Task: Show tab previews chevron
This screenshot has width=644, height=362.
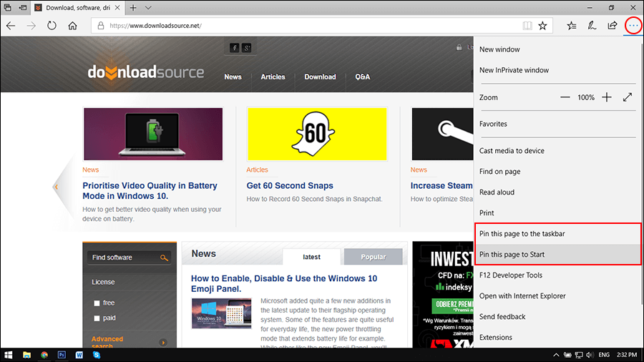Action: tap(148, 7)
